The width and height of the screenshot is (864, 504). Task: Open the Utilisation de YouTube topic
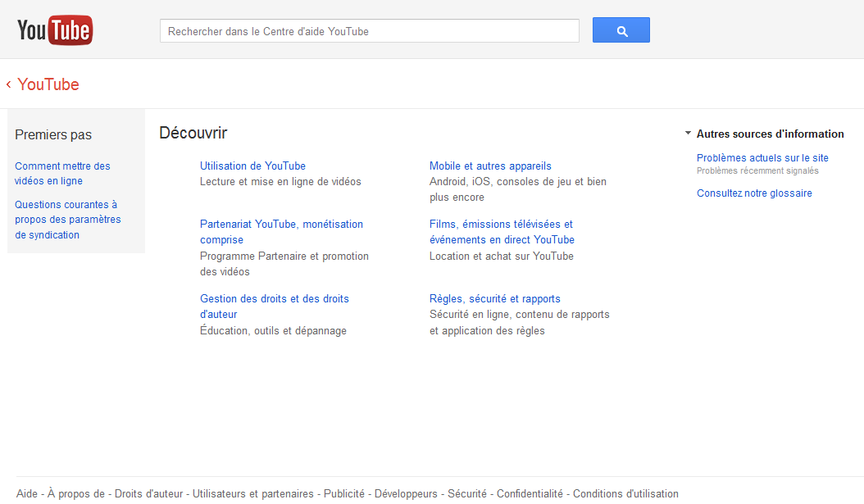252,166
